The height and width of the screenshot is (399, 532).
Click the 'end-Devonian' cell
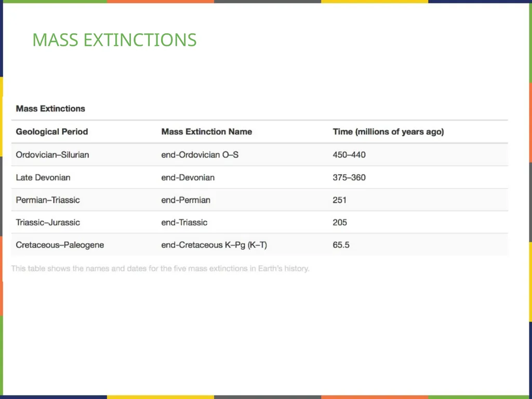point(188,178)
